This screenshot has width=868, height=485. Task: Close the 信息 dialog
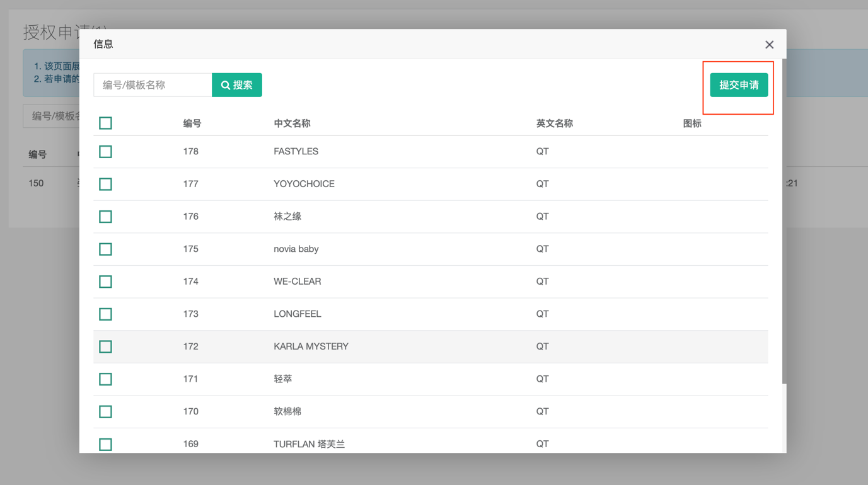(769, 45)
